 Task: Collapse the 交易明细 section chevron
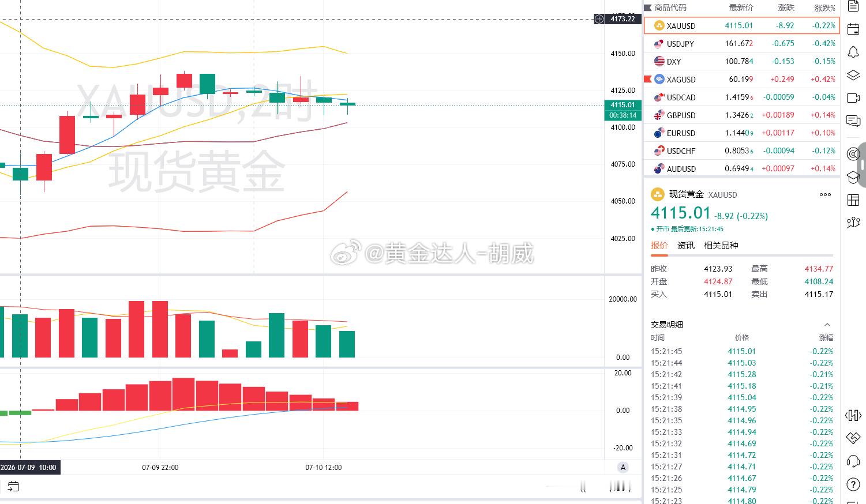tap(827, 325)
